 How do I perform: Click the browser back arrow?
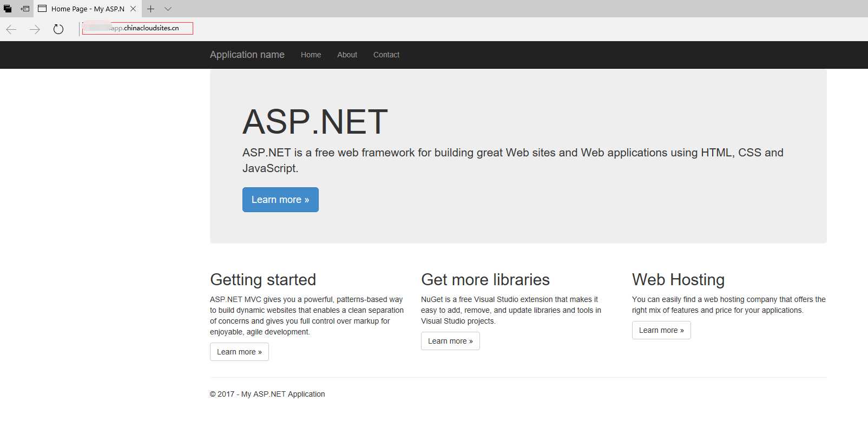coord(11,29)
